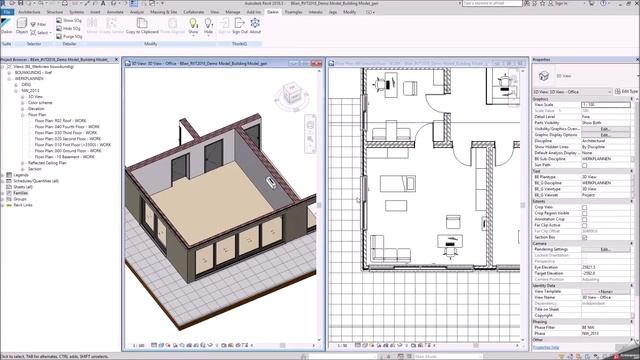
Task: Switch to the Collaborate ribbon tab
Action: tap(193, 12)
